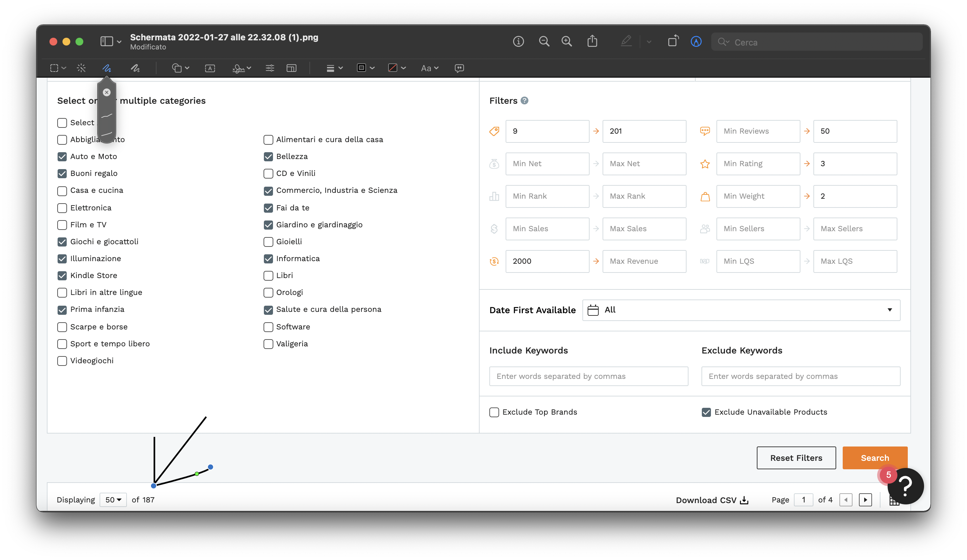967x560 pixels.
Task: Click the orange Search button
Action: 875,458
